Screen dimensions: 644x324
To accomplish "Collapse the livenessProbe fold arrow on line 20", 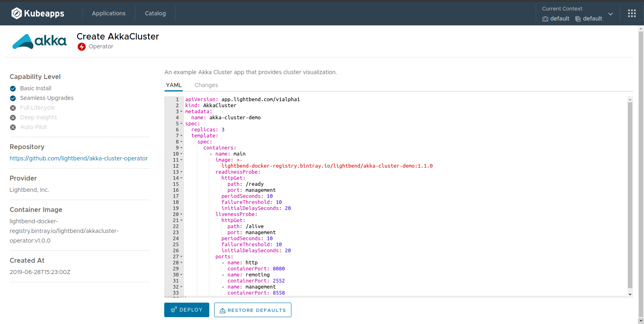I will coord(181,214).
